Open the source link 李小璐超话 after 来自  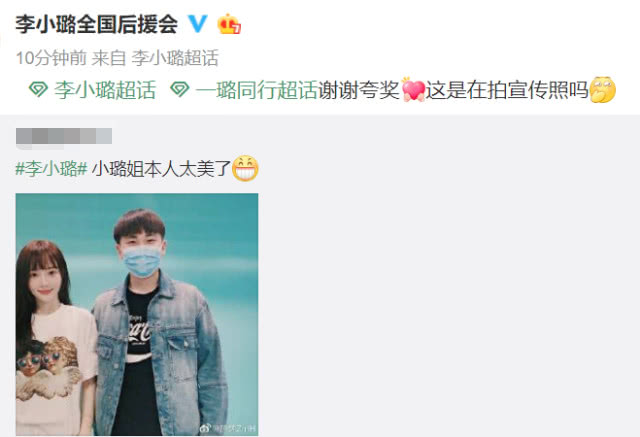point(175,58)
